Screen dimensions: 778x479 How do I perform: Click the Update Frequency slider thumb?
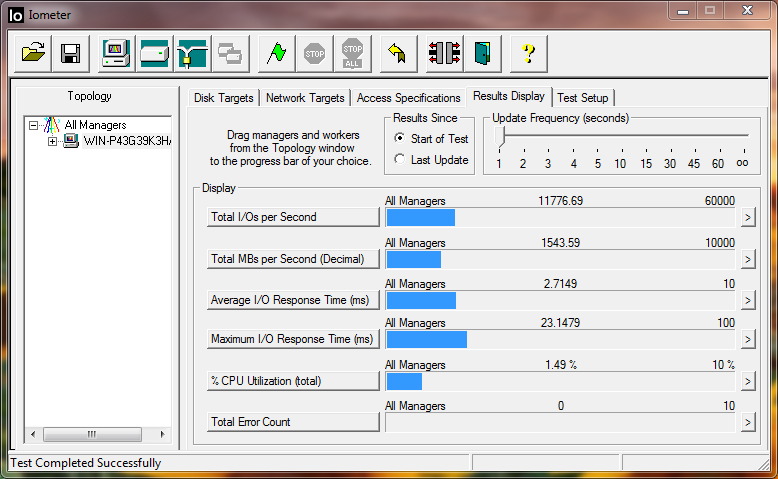pyautogui.click(x=499, y=137)
